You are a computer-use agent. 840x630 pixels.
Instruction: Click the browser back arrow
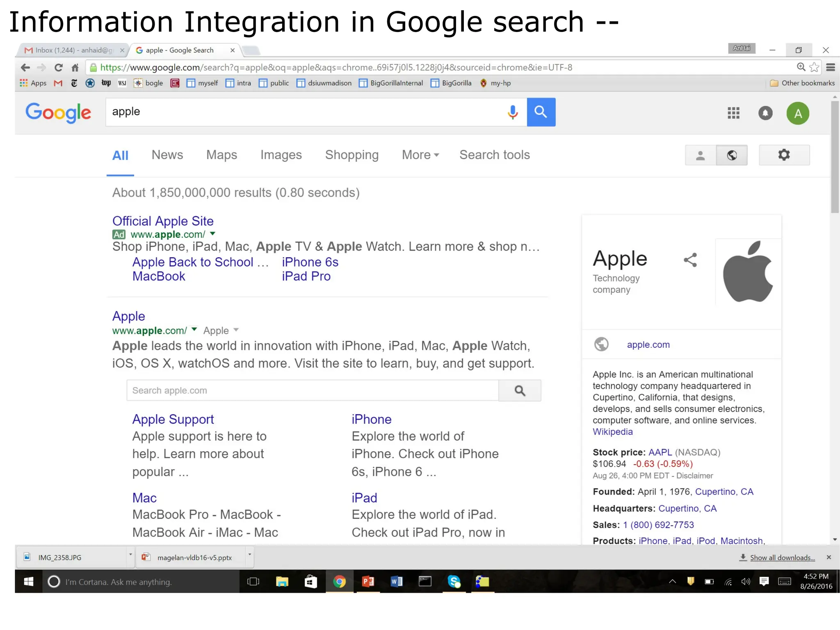25,67
